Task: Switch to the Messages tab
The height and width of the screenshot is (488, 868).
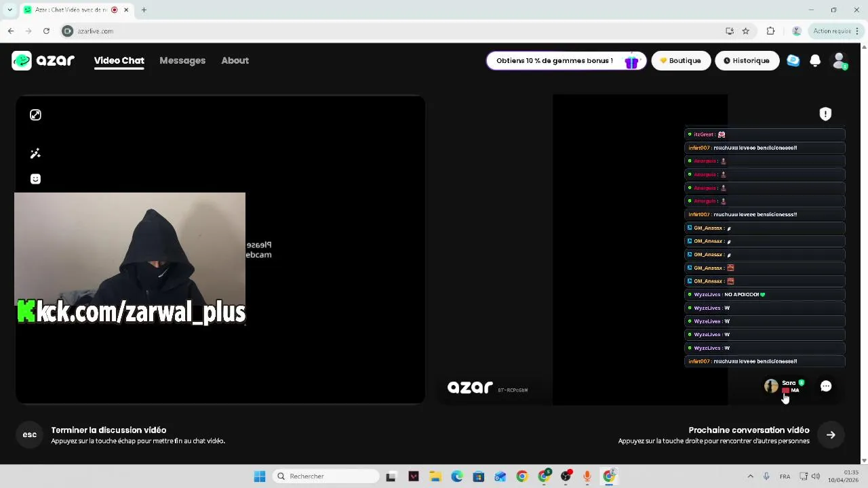Action: tap(182, 60)
